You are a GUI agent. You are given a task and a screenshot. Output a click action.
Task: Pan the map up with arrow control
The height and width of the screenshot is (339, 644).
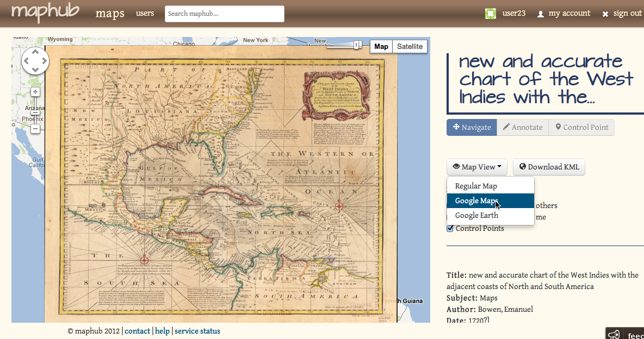pos(35,52)
